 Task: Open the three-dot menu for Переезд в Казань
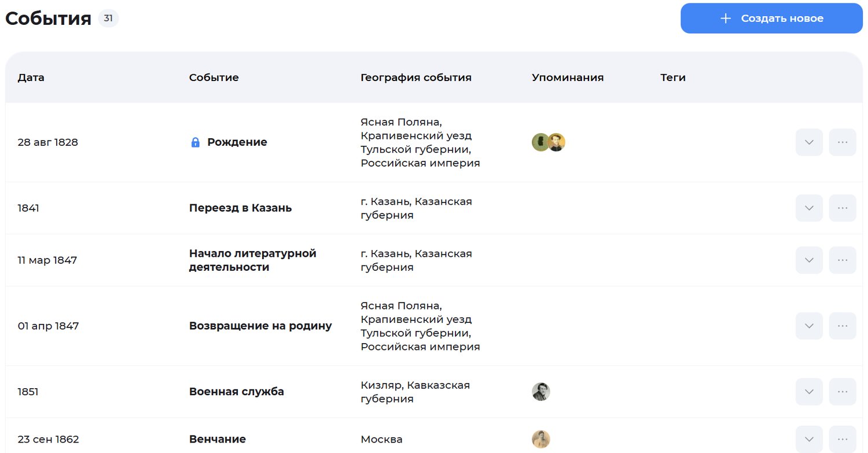pyautogui.click(x=843, y=208)
